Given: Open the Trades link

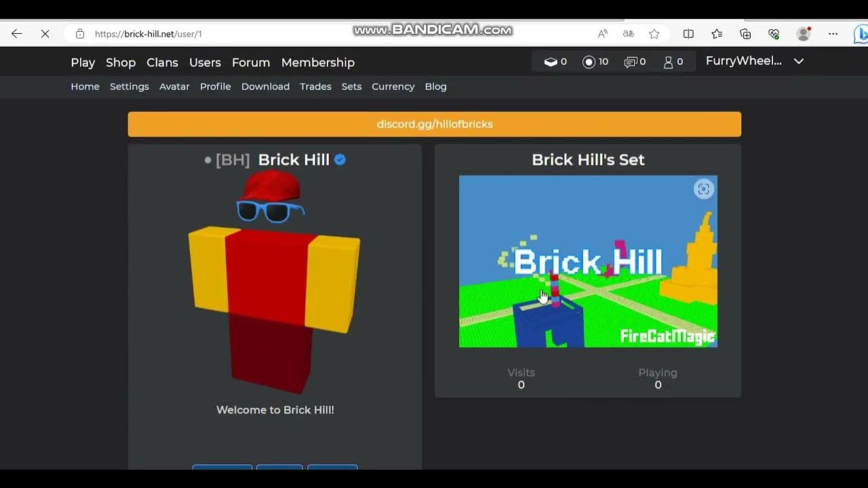Looking at the screenshot, I should (316, 87).
